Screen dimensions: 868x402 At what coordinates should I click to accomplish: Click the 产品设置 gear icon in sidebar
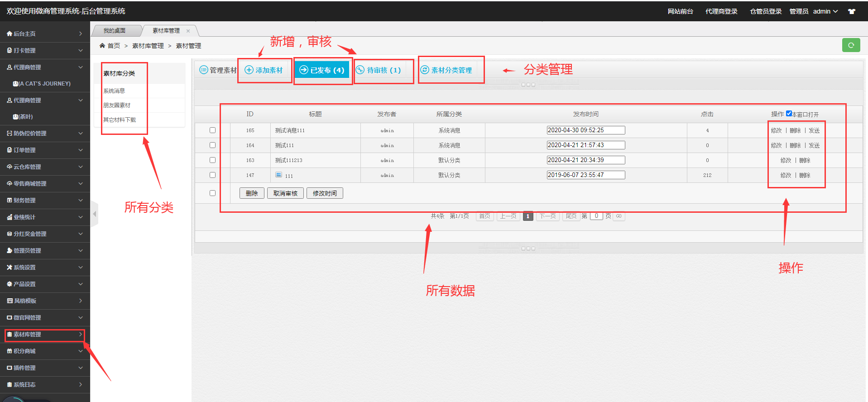coord(10,284)
